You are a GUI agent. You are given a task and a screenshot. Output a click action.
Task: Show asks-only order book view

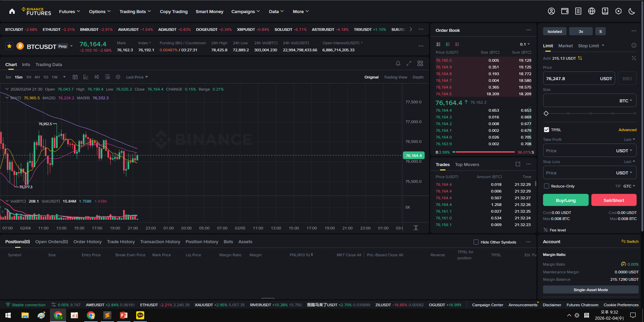(457, 44)
